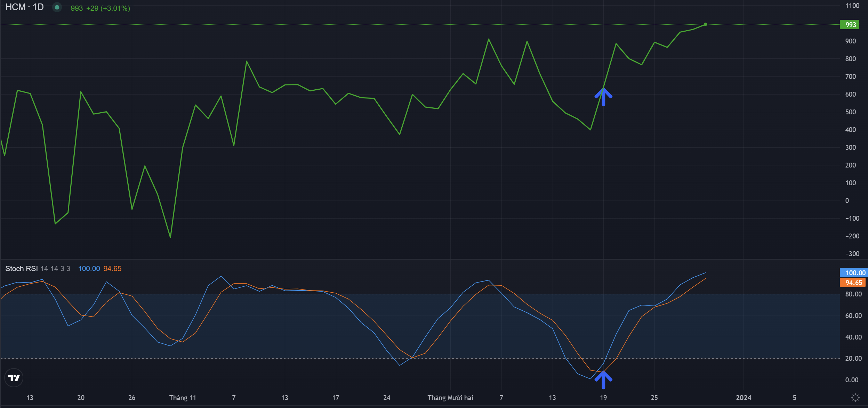Image resolution: width=868 pixels, height=408 pixels.
Task: Click the blue 100.00 axis label
Action: (854, 273)
